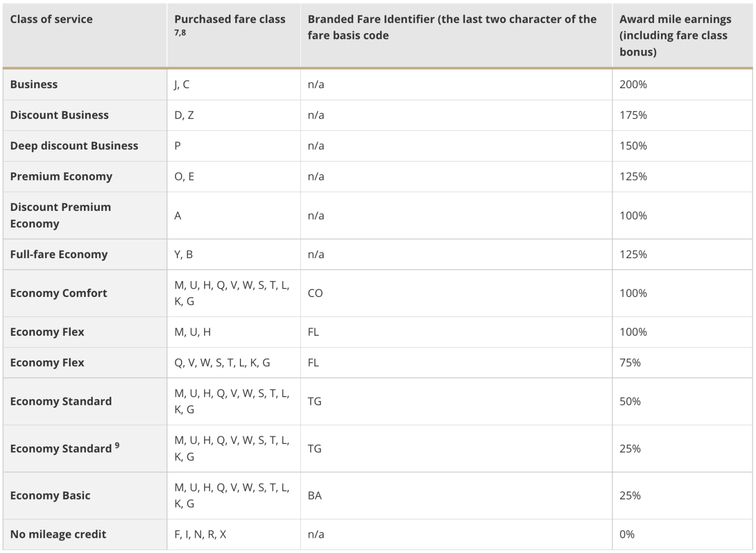This screenshot has height=553, width=756.
Task: Click the "CO" branded fare identifier cell
Action: (315, 293)
